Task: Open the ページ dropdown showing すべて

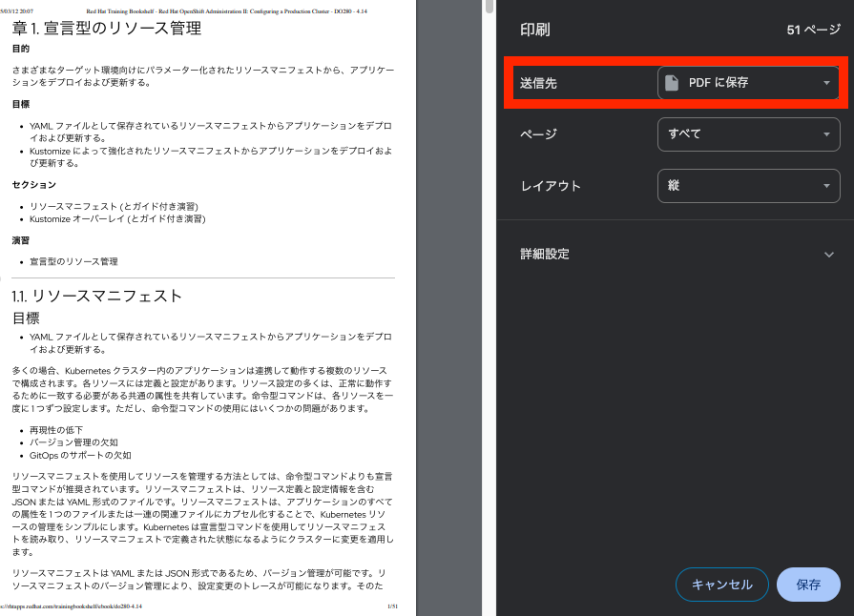Action: click(748, 134)
